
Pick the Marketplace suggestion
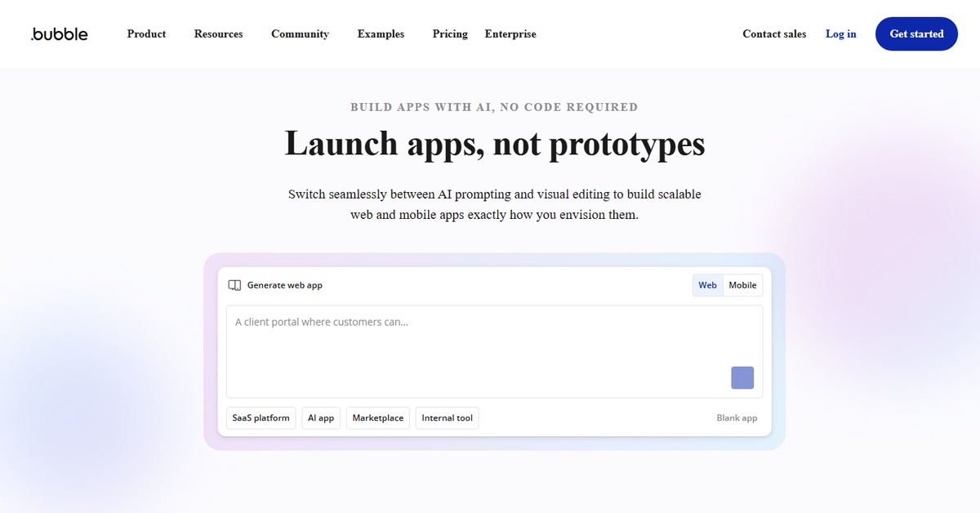(377, 418)
